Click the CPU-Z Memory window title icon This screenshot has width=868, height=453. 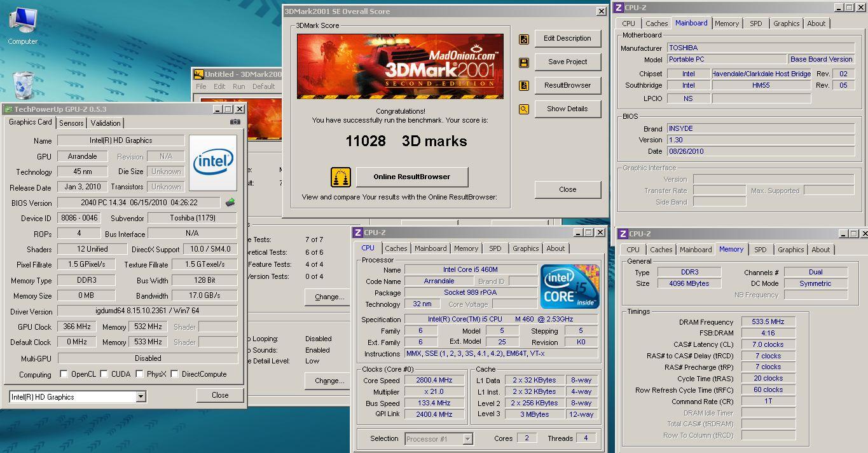623,234
